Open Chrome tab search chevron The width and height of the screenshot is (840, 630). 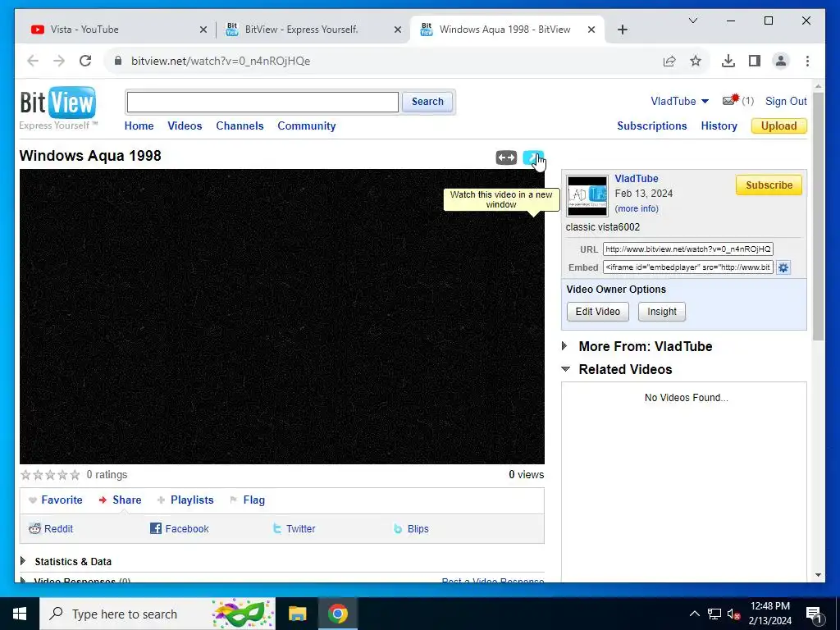[692, 21]
